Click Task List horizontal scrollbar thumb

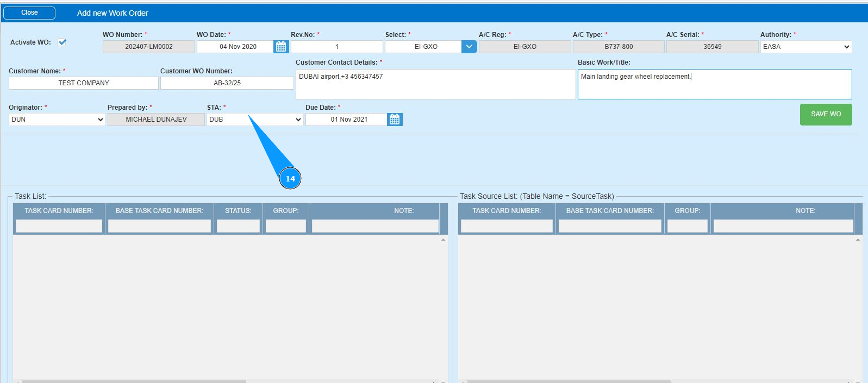pyautogui.click(x=134, y=381)
